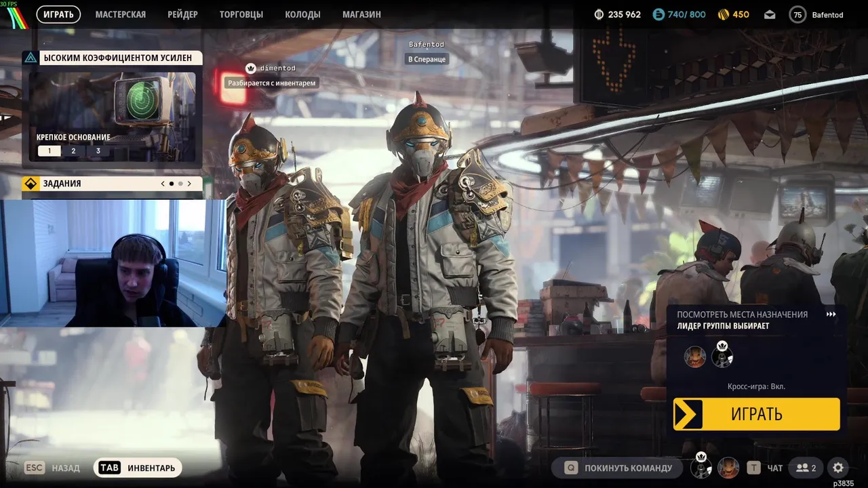The width and height of the screenshot is (868, 488).
Task: Open ПОСМОТРЕТЬ МЕСТА НАЗНАЧЕНИЯ
Action: [742, 314]
